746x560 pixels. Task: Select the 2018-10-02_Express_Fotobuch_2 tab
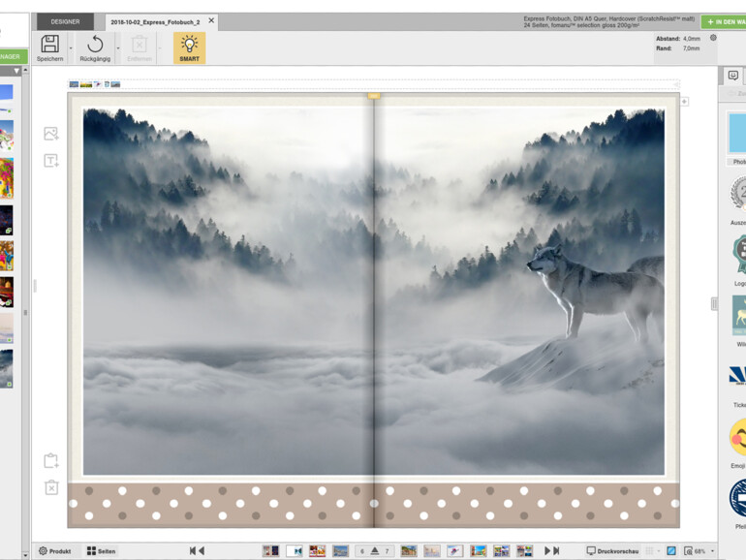pos(155,22)
